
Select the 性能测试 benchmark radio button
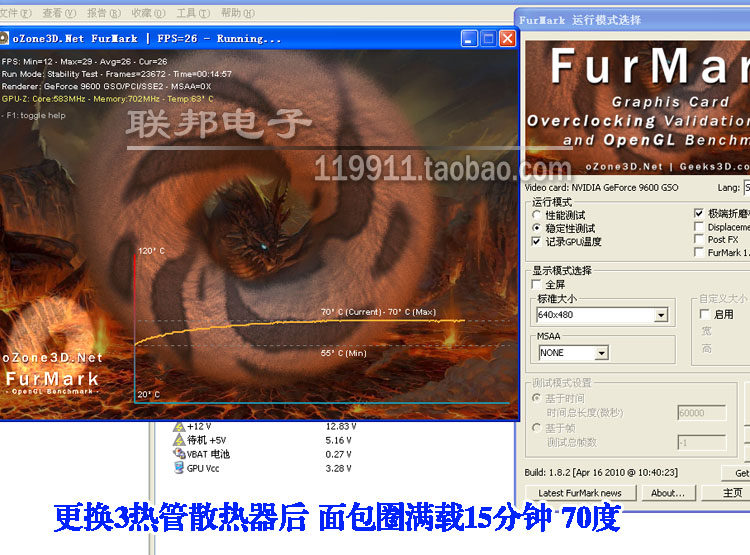click(x=537, y=215)
